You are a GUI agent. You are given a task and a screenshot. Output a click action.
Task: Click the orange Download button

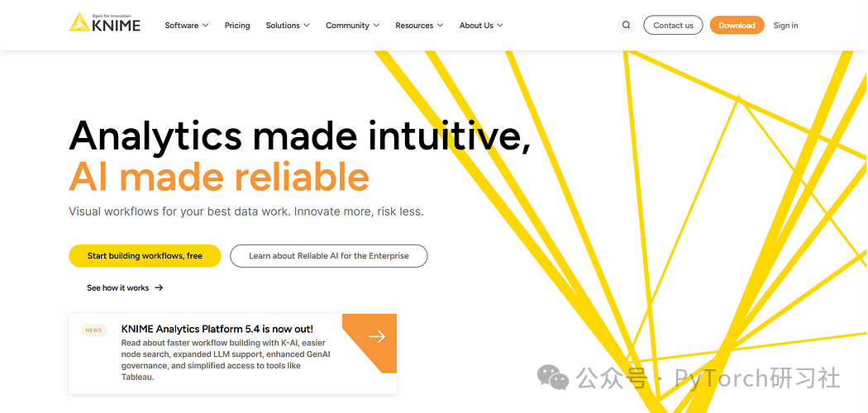737,25
